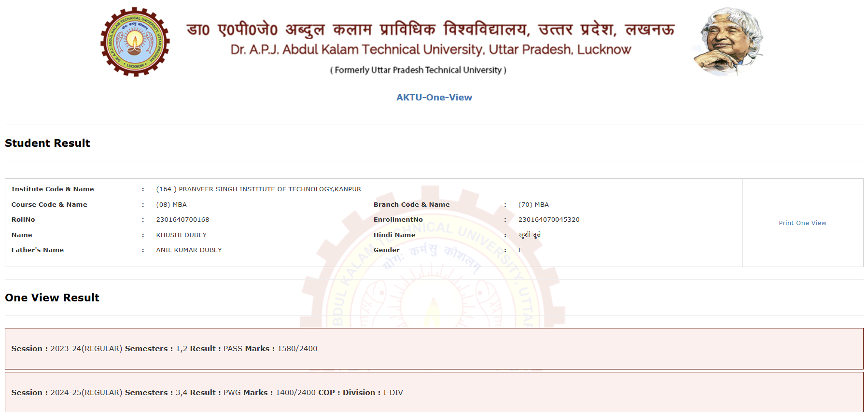The height and width of the screenshot is (412, 868).
Task: Click the Gender value F
Action: [520, 250]
